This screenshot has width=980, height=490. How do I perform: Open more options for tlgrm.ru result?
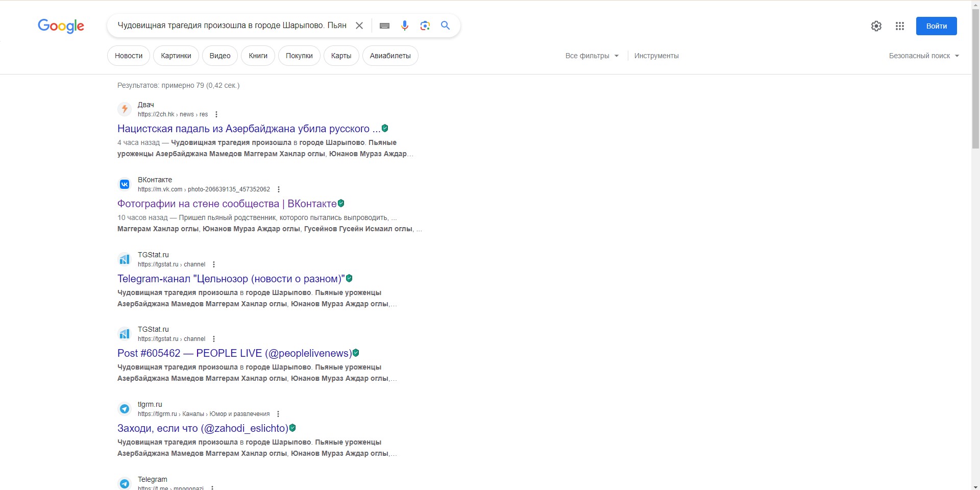[x=278, y=414]
